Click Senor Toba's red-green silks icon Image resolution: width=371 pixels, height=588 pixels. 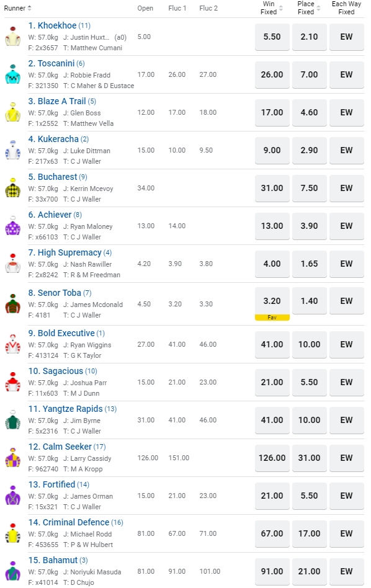[x=13, y=304]
